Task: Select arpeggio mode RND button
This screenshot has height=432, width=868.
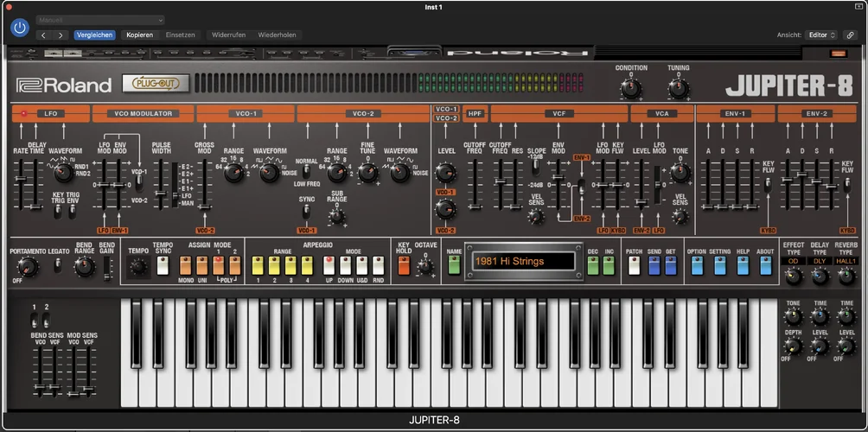Action: coord(379,265)
